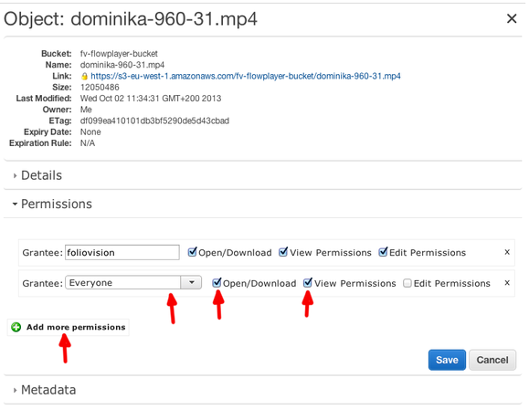Image resolution: width=529 pixels, height=420 pixels.
Task: Expand the Metadata section
Action: coord(45,390)
